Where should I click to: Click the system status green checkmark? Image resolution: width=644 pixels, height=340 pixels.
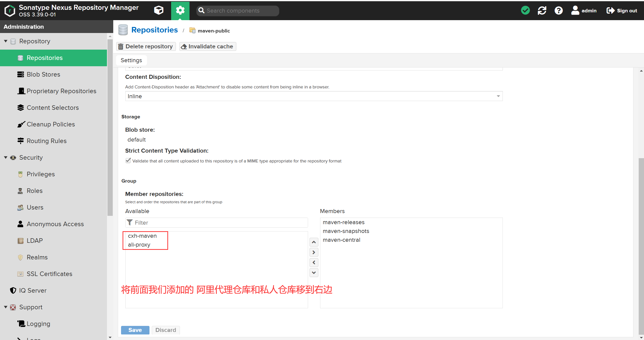(525, 10)
